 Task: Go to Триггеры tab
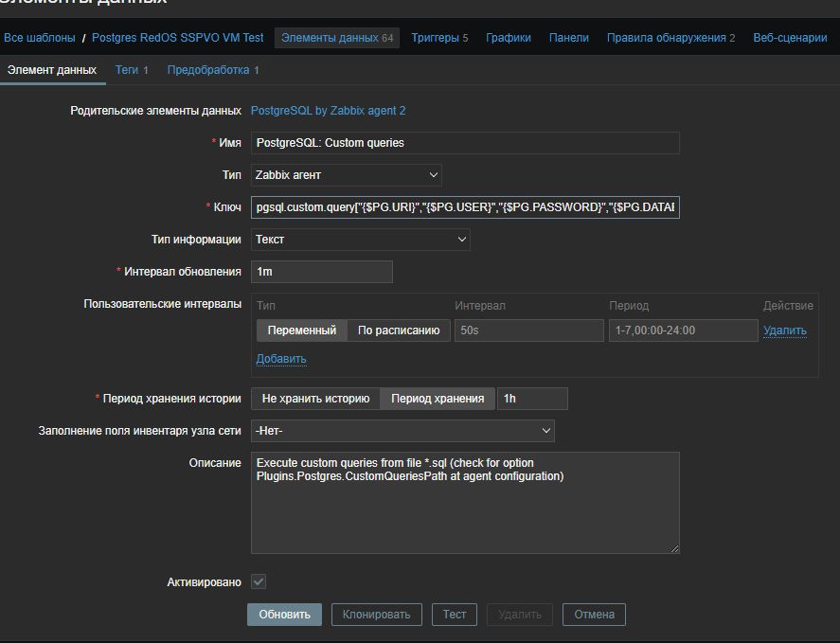pos(439,38)
